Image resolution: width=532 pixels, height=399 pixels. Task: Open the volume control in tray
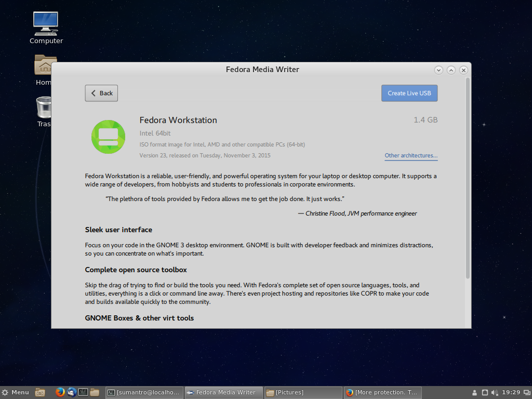(x=495, y=393)
